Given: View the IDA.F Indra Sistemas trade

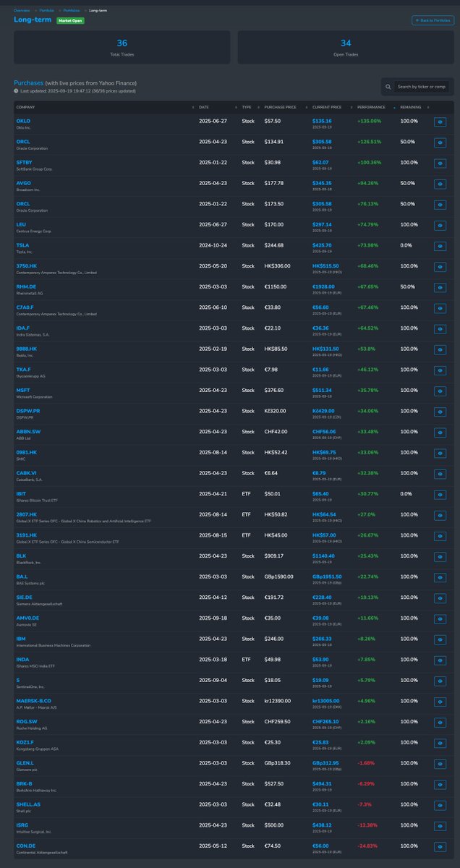Looking at the screenshot, I should [440, 330].
